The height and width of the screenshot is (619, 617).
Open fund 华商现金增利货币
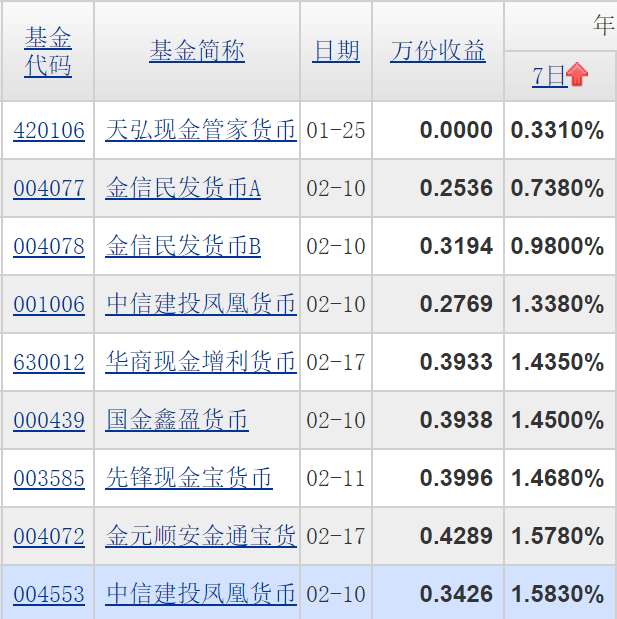(201, 362)
